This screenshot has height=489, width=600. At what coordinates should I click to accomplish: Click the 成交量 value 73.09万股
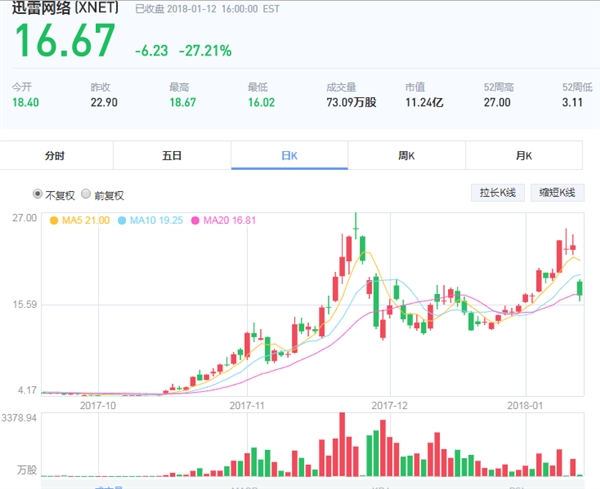pos(351,101)
